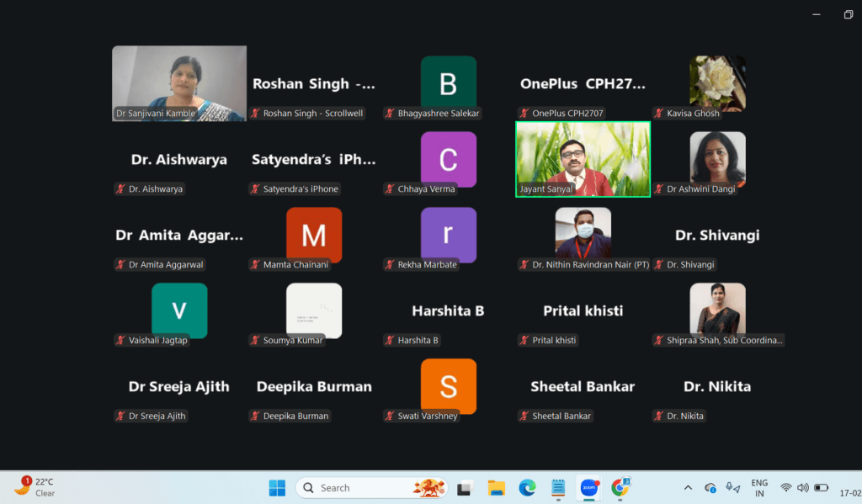The height and width of the screenshot is (504, 862).
Task: Switch input language via ENG IN indicator
Action: [x=759, y=488]
